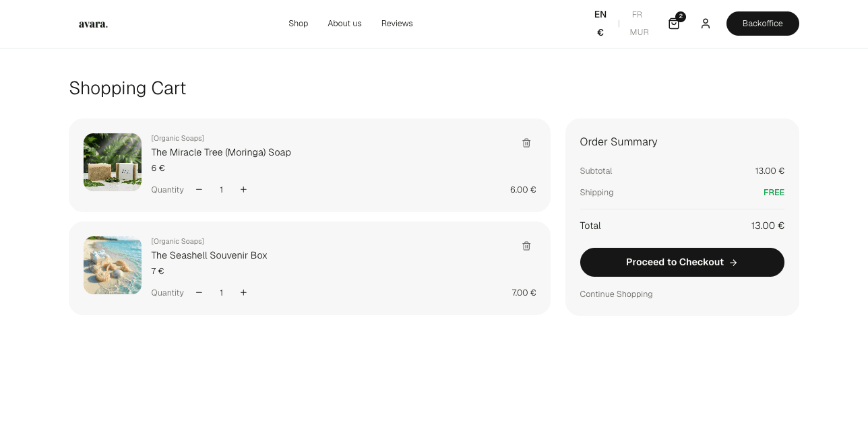The image size is (868, 435).
Task: Select the € currency option
Action: click(600, 32)
